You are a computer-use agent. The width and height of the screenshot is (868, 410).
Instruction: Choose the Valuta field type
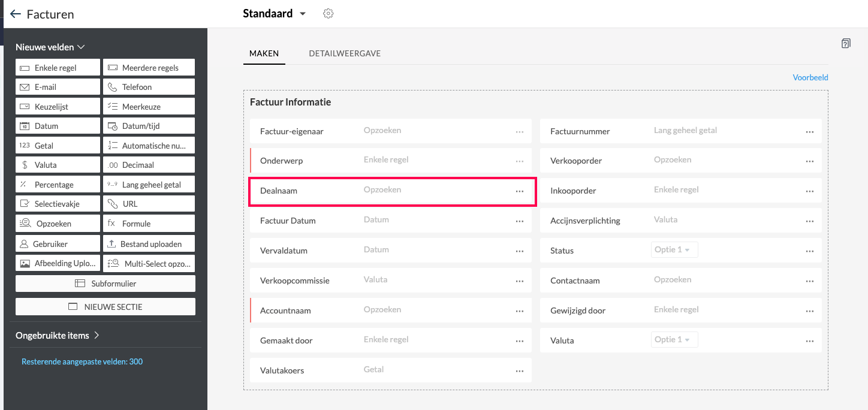tap(58, 165)
